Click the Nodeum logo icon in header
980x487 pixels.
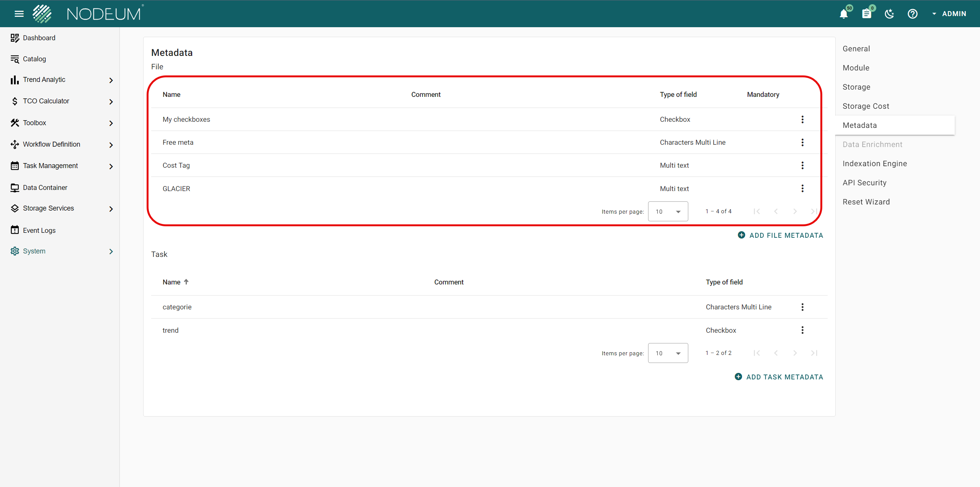tap(41, 14)
